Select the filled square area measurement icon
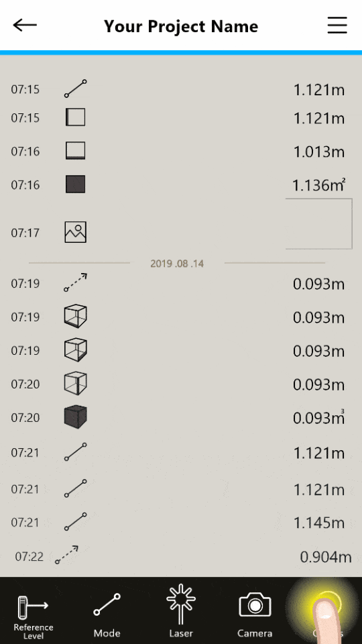 (x=76, y=184)
